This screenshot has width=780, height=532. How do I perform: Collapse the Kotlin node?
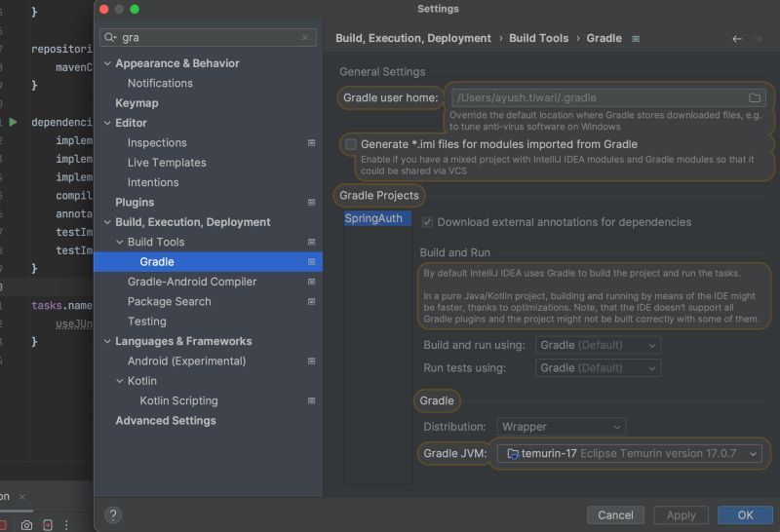pyautogui.click(x=119, y=381)
